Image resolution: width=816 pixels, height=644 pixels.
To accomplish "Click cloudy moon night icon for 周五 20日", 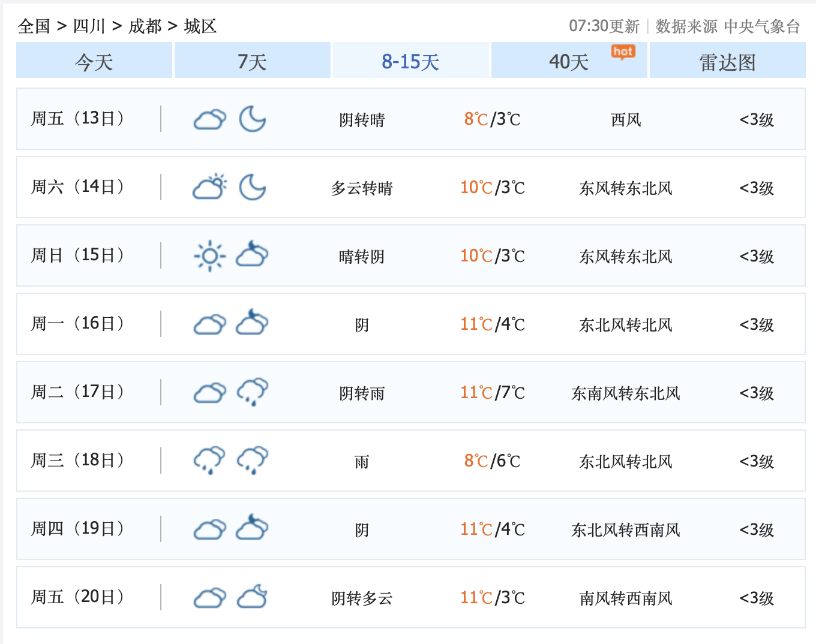I will click(x=252, y=597).
